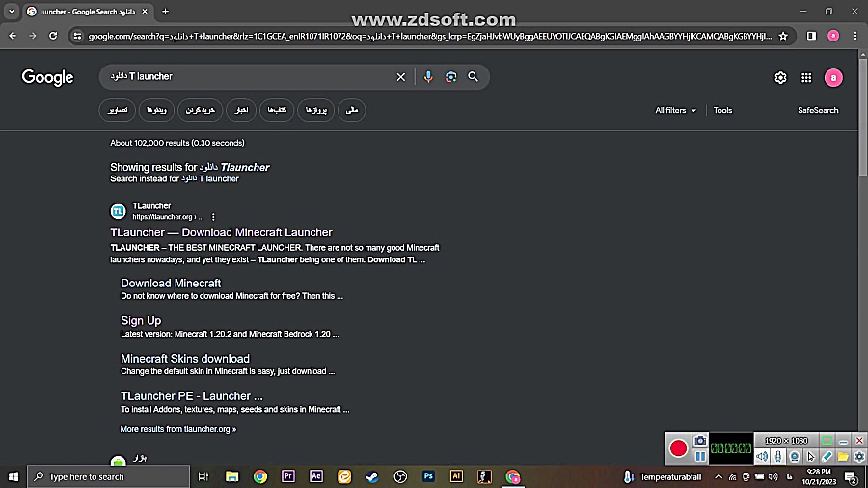
Task: Open screen recorder settings gear
Action: pyautogui.click(x=859, y=456)
